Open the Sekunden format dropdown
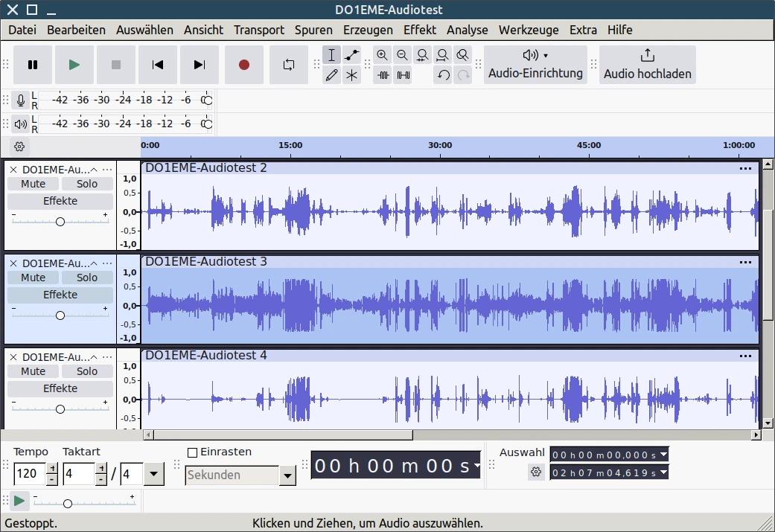Viewport: 775px width, 532px height. coord(287,475)
